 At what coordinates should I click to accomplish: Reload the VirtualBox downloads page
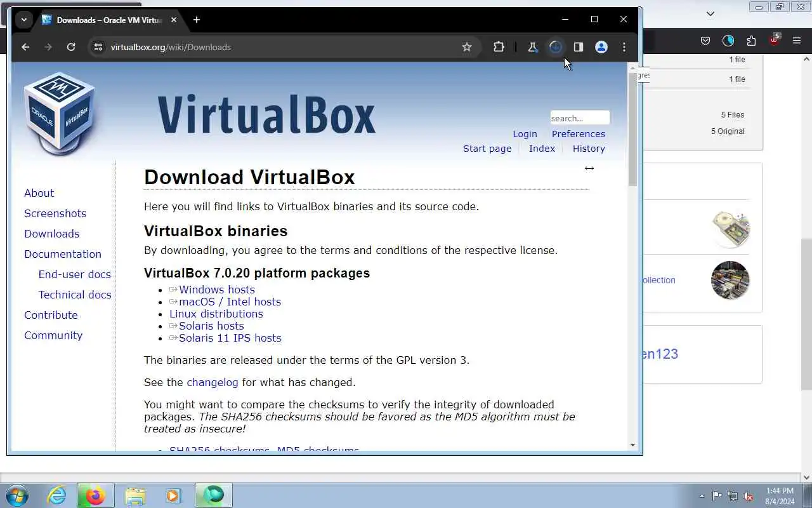point(71,47)
